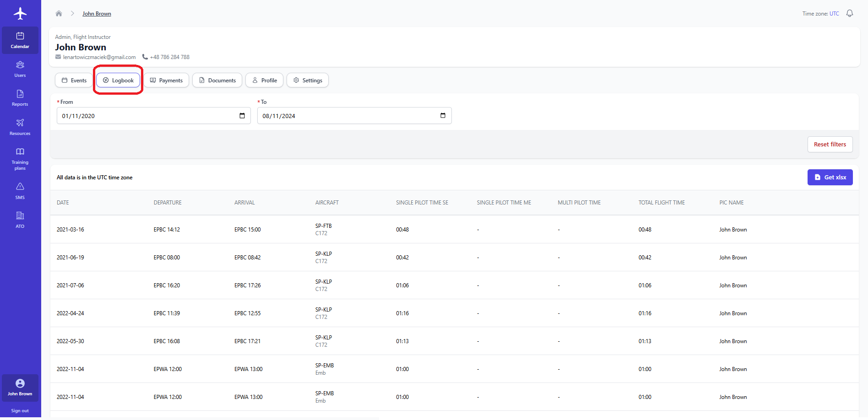Click Sign out in the sidebar
Image resolution: width=868 pixels, height=420 pixels.
pyautogui.click(x=20, y=411)
